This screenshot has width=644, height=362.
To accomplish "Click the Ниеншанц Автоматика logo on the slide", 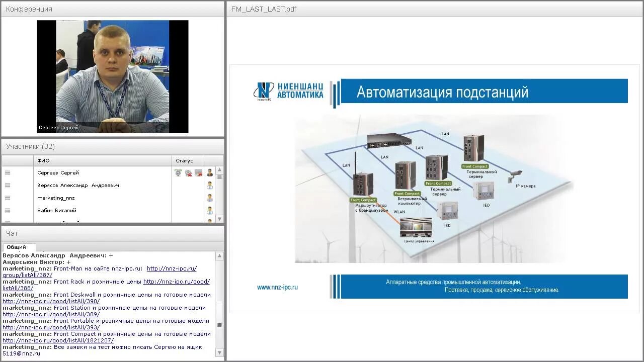I will [x=288, y=91].
